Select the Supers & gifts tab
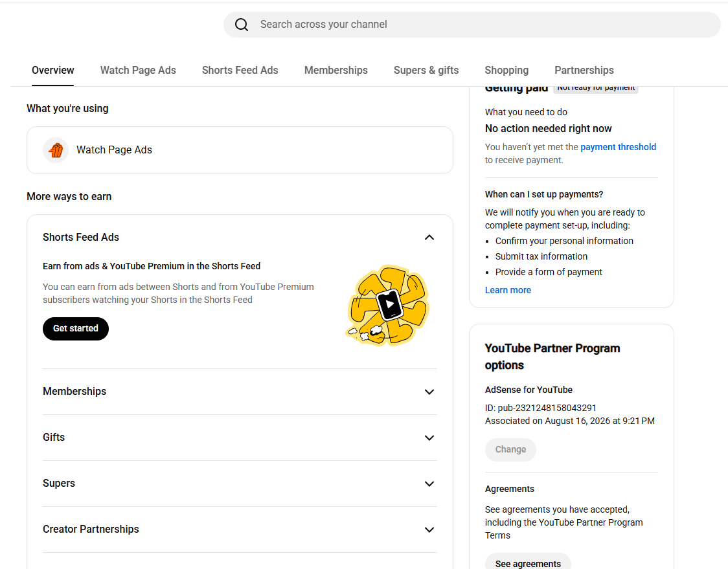Viewport: 728px width, 569px height. click(426, 70)
